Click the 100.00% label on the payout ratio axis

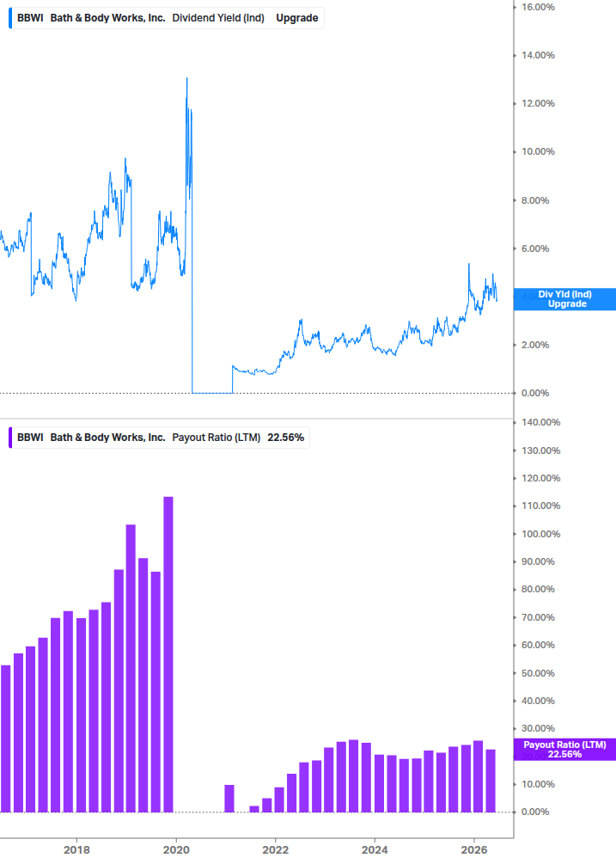(x=540, y=534)
